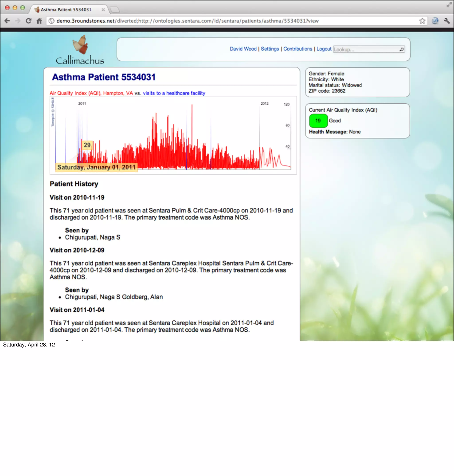Open the Contributions link
Viewport: 454px width, 476px height.
point(298,49)
